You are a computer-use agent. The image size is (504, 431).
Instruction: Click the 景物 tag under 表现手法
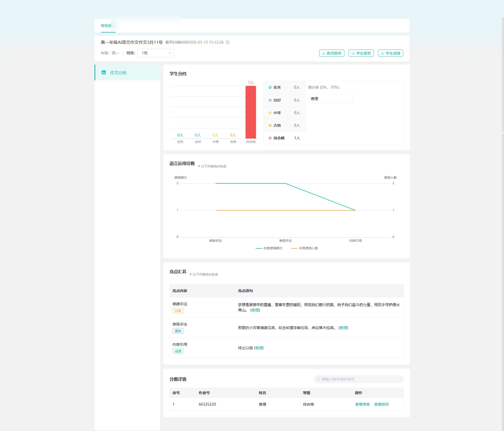point(178,331)
